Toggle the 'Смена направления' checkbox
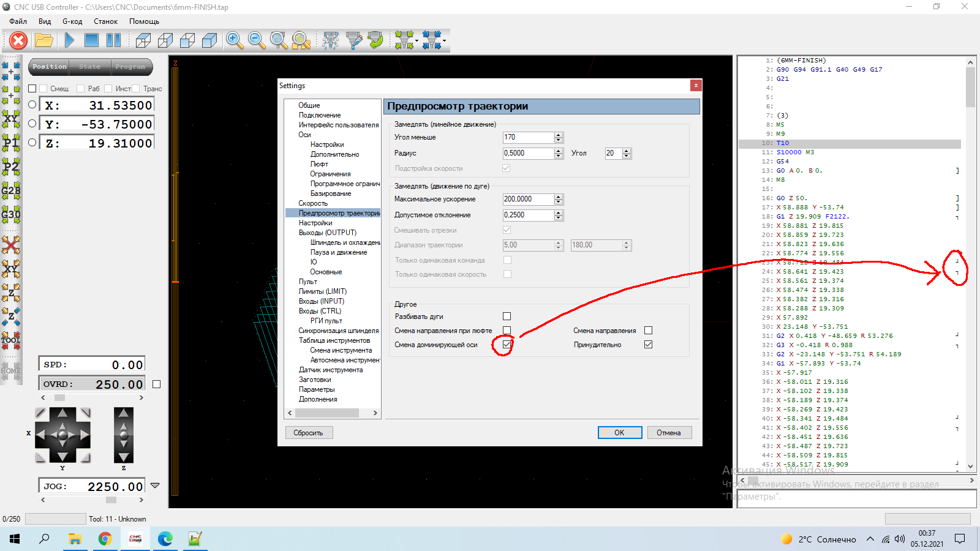The width and height of the screenshot is (980, 551). point(648,331)
